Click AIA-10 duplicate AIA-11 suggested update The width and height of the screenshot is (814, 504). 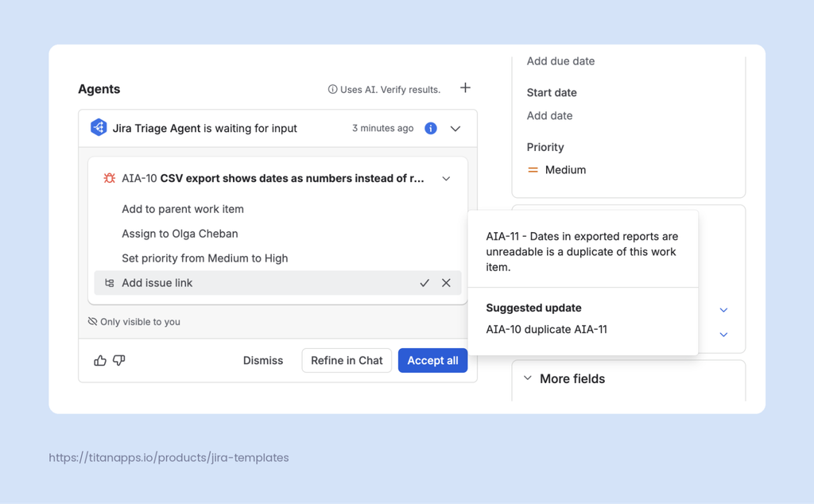tap(546, 329)
